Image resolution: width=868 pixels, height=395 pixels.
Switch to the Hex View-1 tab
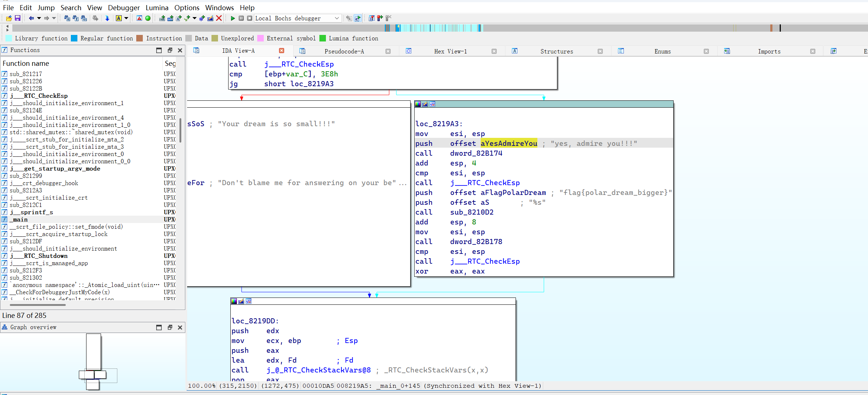[450, 51]
